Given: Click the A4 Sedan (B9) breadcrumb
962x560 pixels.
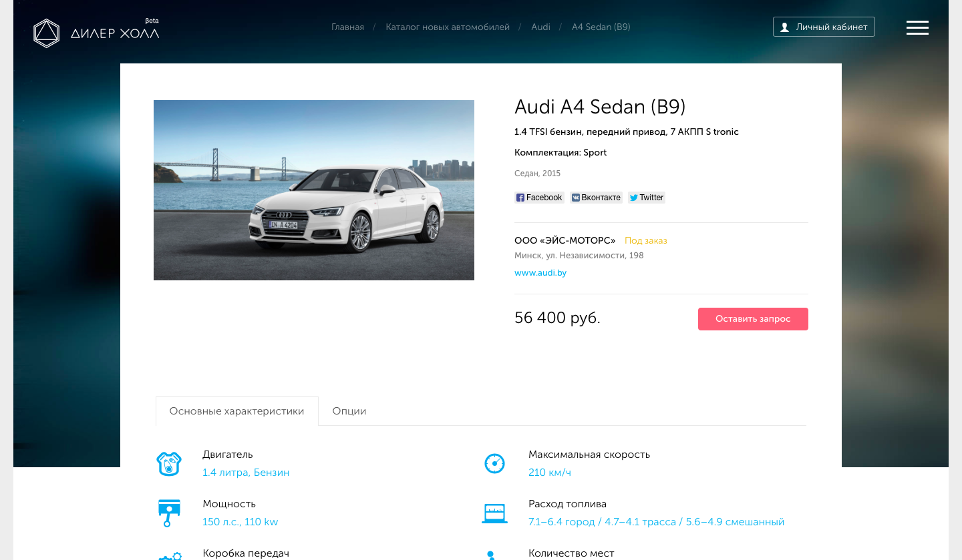Looking at the screenshot, I should coord(601,27).
